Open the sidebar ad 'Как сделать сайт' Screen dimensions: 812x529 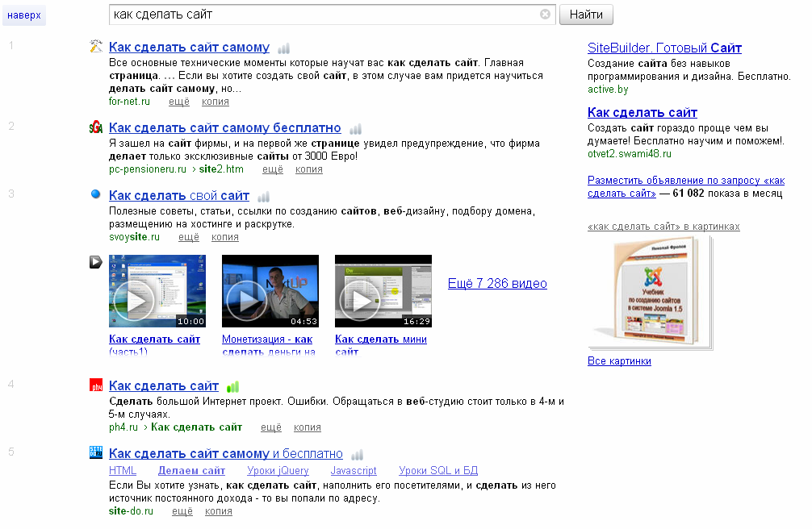642,112
